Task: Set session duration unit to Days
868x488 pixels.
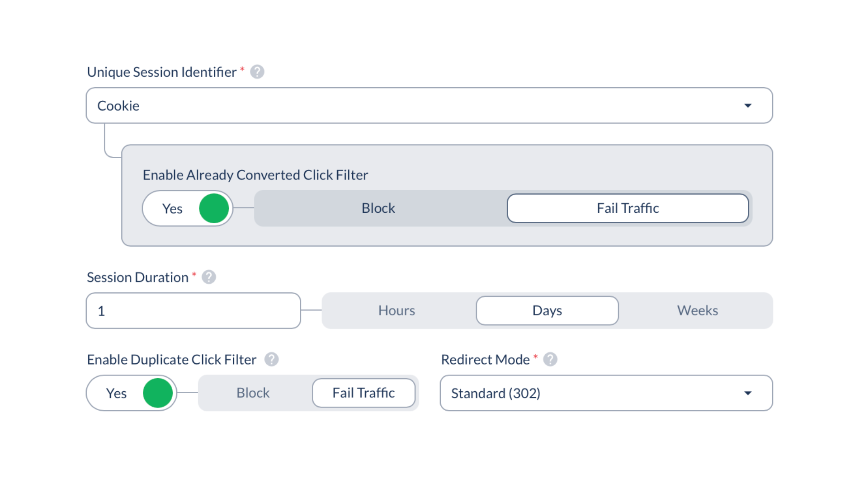Action: point(547,310)
